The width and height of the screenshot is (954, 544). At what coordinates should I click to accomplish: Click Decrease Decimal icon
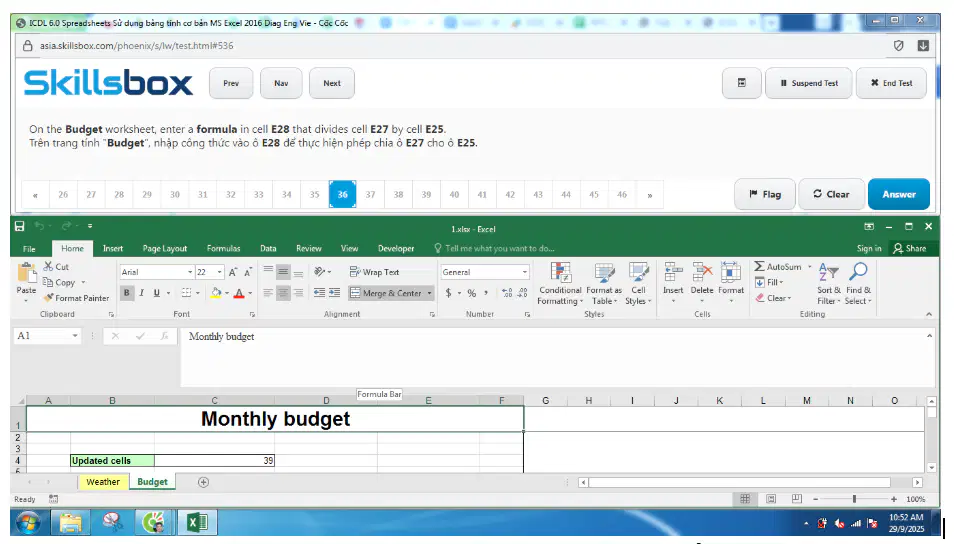522,293
